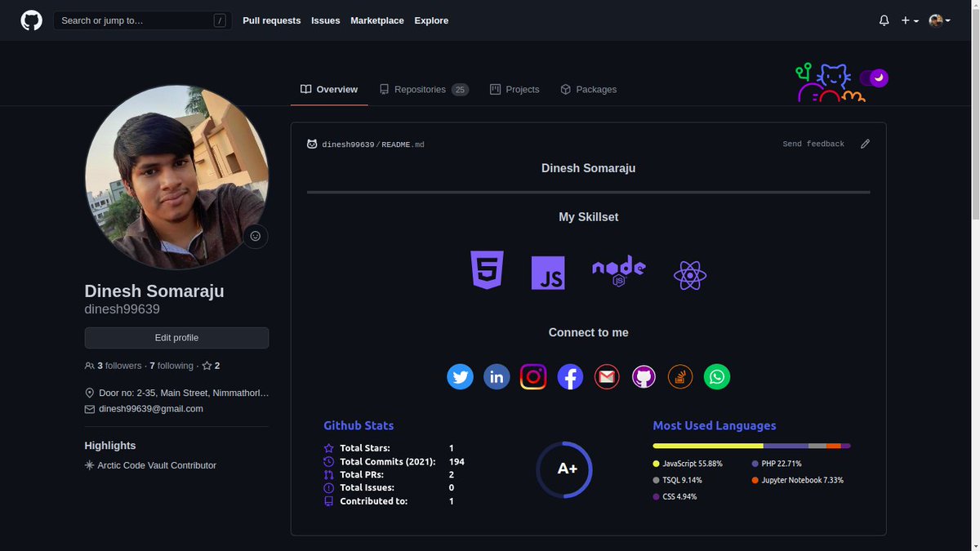Set status with the smiley icon
This screenshot has width=980, height=551.
pos(255,236)
